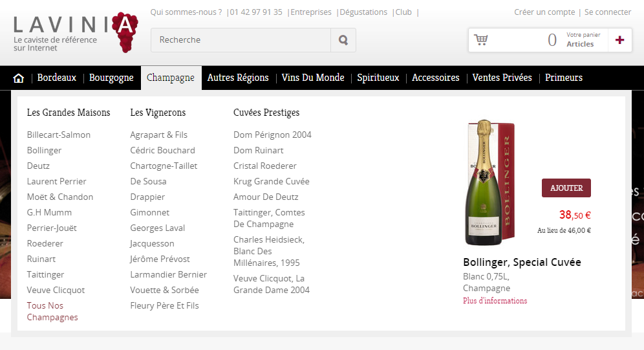Choose Gimonnet
This screenshot has height=350, width=644.
pos(149,213)
